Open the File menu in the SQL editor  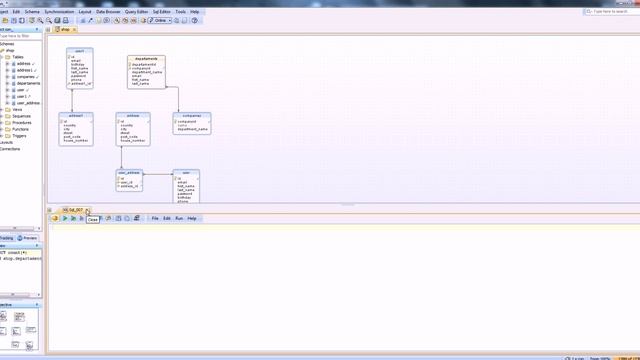coord(155,218)
